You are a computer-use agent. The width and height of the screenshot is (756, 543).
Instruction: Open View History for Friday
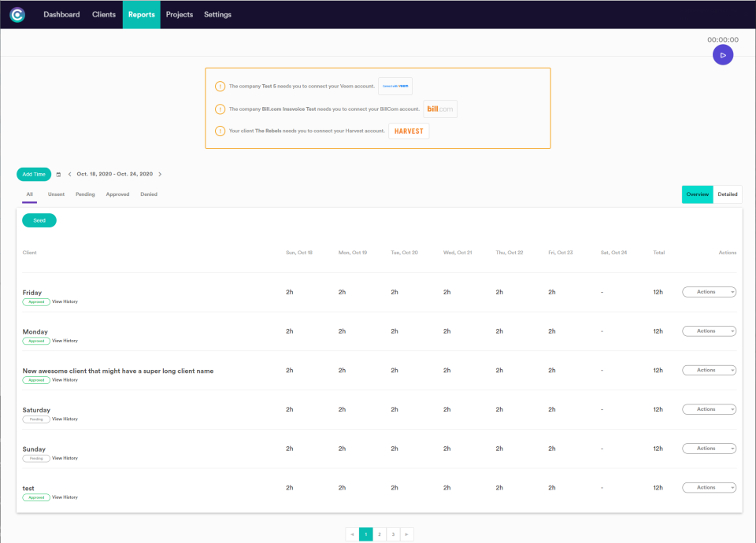65,301
